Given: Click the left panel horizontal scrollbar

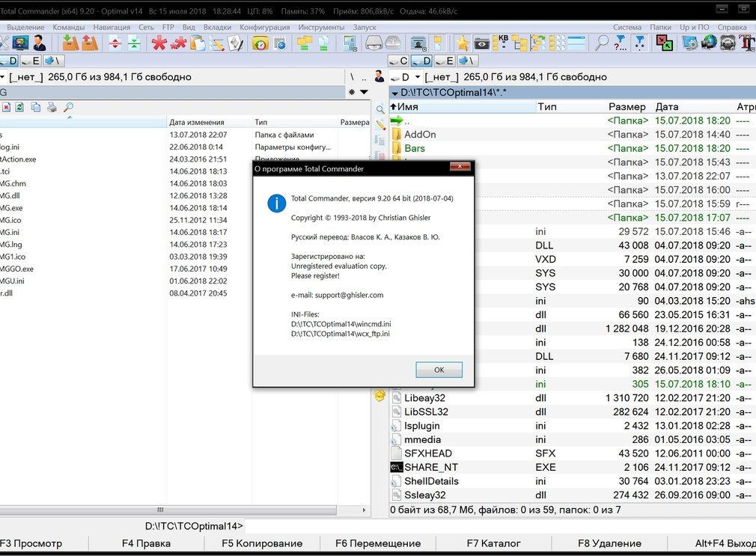Looking at the screenshot, I should pos(168,510).
